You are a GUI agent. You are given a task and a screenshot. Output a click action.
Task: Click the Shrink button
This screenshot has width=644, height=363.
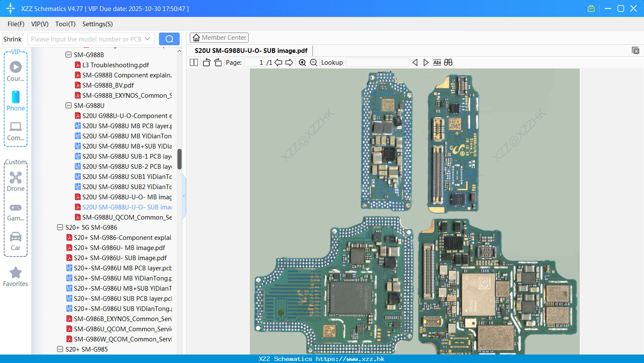(13, 39)
